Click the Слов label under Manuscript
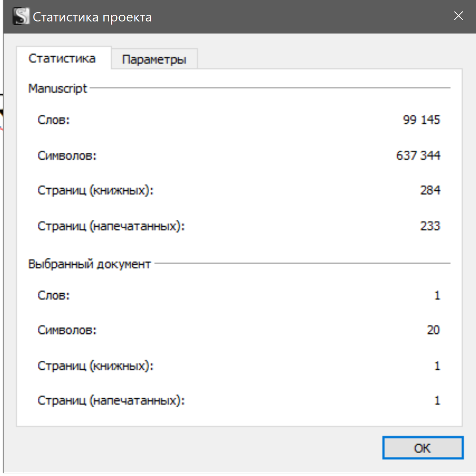476x476 pixels. pos(54,120)
